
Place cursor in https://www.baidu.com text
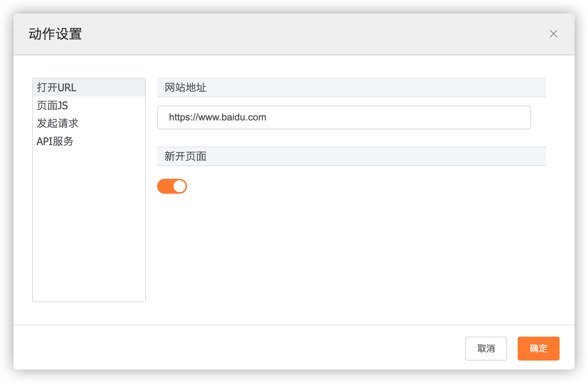click(x=217, y=117)
